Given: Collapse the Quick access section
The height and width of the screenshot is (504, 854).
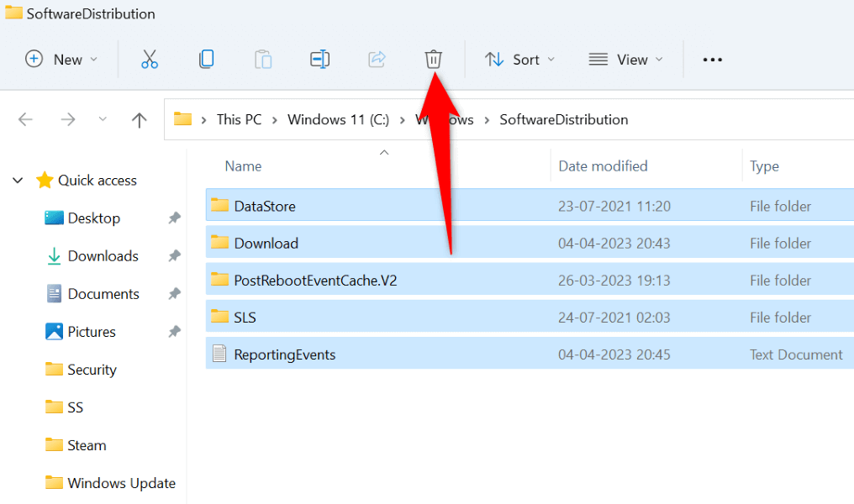Looking at the screenshot, I should pyautogui.click(x=17, y=180).
